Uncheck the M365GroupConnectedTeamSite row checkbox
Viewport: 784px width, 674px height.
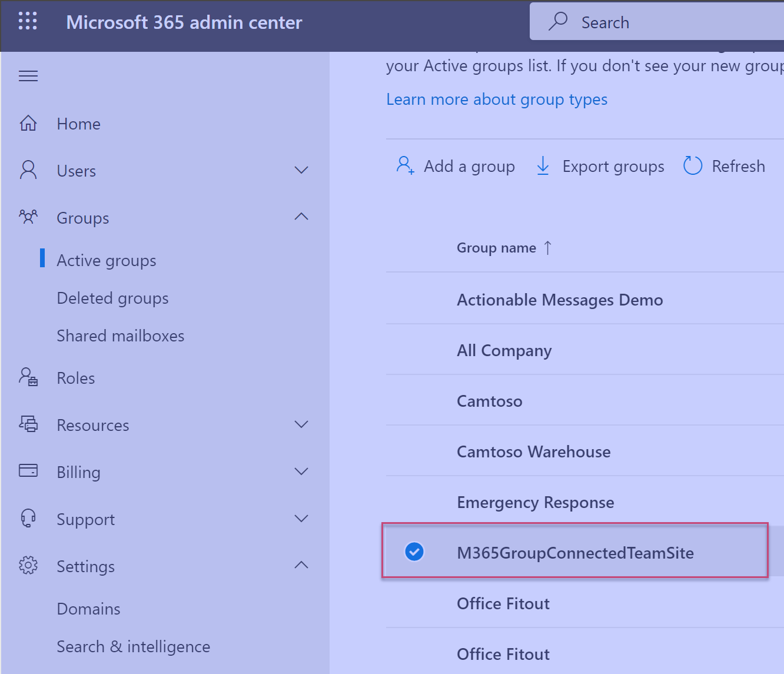click(x=414, y=552)
